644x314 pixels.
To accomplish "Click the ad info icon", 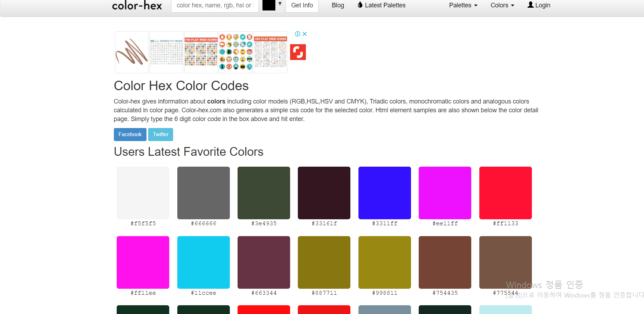I will (x=297, y=34).
